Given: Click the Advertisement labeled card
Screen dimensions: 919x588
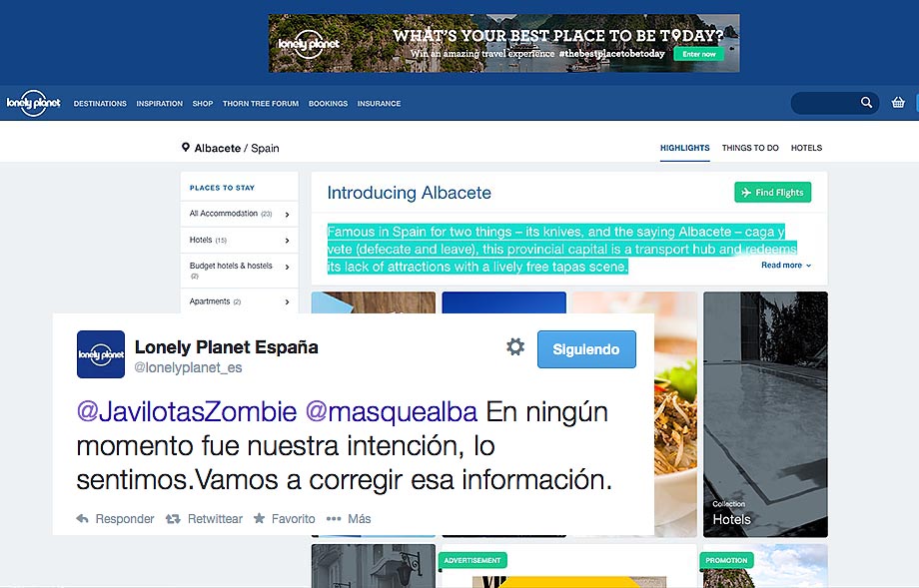Looking at the screenshot, I should 567,566.
